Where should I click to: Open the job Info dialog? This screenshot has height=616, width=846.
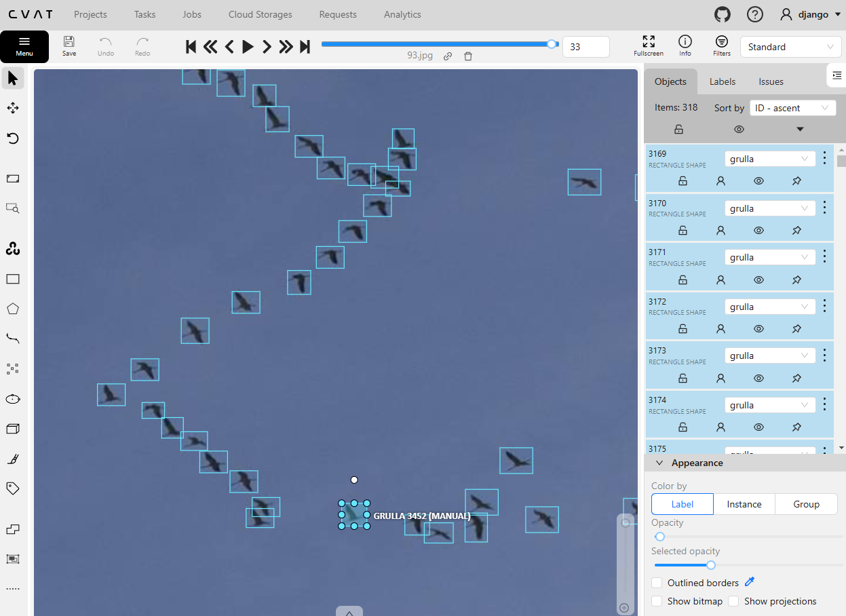tap(685, 45)
